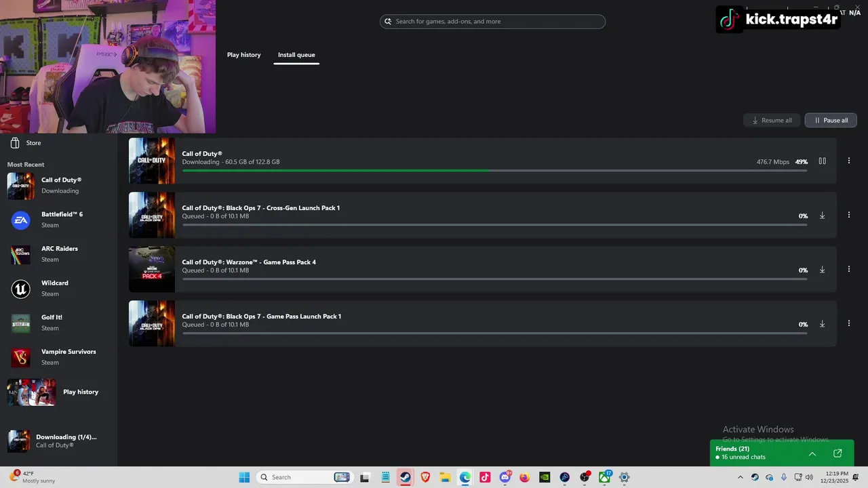Open more options for Game Pass Launch Pack 1
This screenshot has height=488, width=868.
(x=849, y=324)
